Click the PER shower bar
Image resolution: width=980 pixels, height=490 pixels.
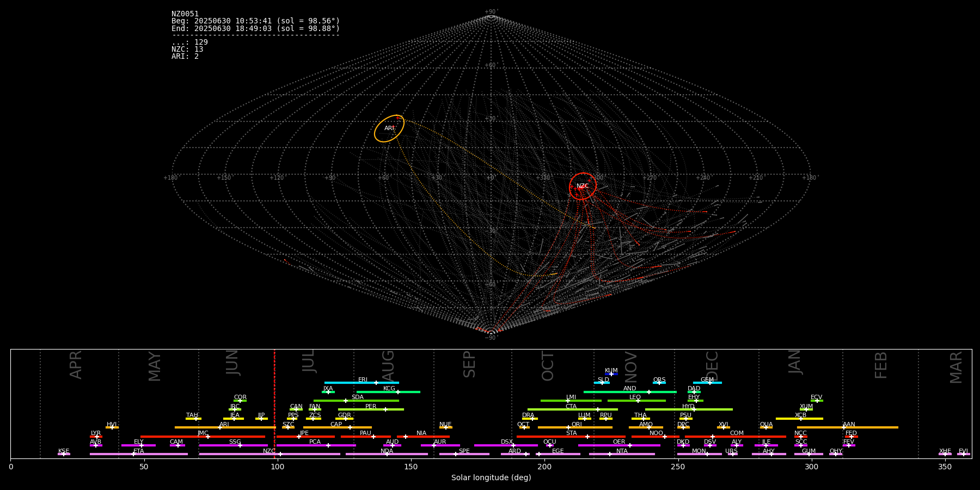coord(371,409)
